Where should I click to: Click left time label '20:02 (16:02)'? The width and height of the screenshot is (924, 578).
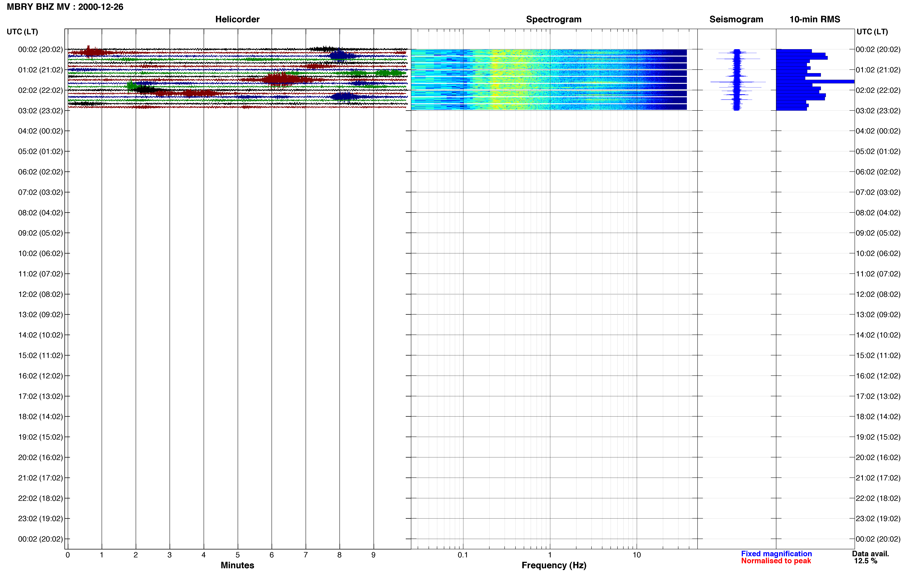click(41, 458)
